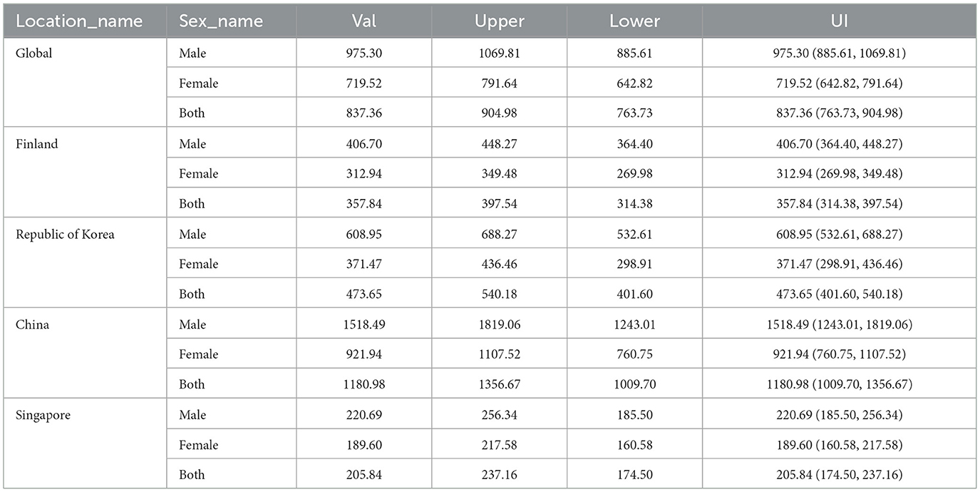
Task: Click Upper value 1069.81 for Global Male
Action: (499, 53)
